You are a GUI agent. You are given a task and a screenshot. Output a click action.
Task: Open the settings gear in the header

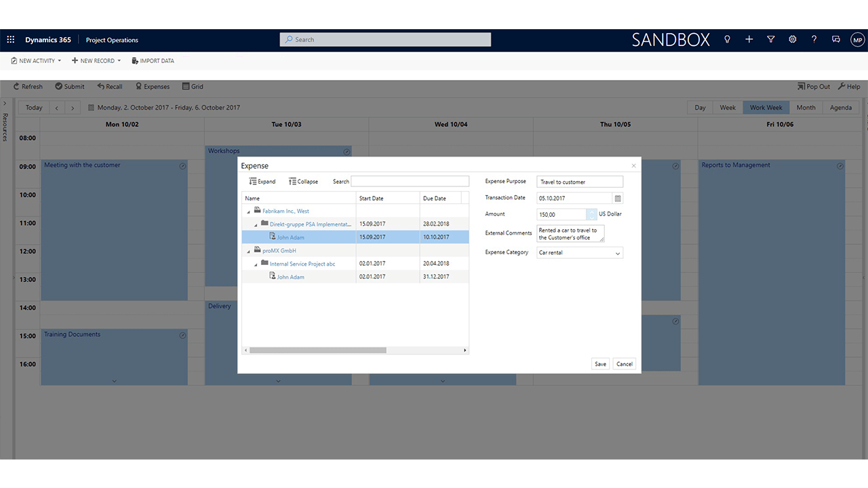tap(792, 39)
